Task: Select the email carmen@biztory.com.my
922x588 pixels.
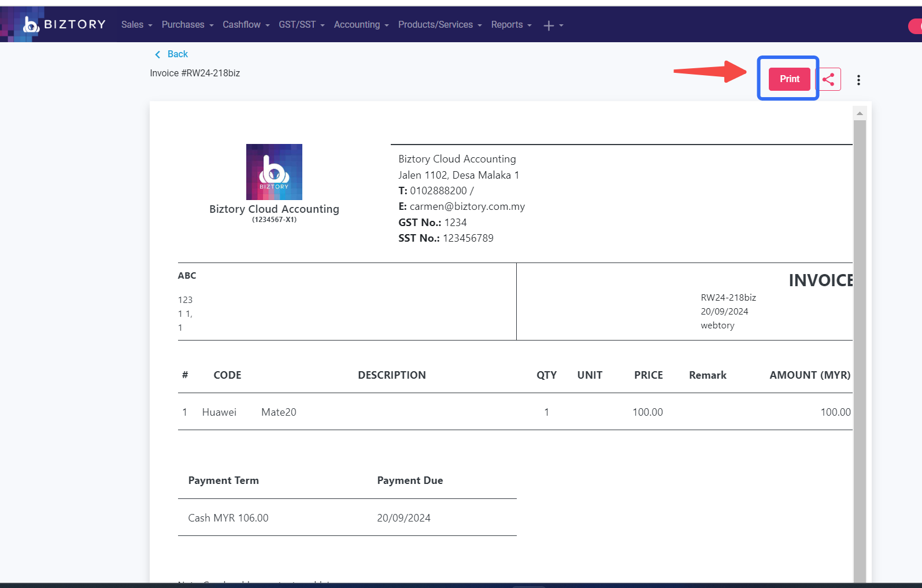Action: pyautogui.click(x=467, y=206)
